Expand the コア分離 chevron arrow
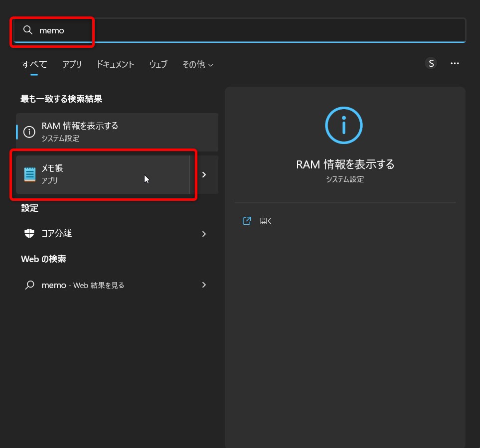Viewport: 480px width, 448px height. pos(204,234)
